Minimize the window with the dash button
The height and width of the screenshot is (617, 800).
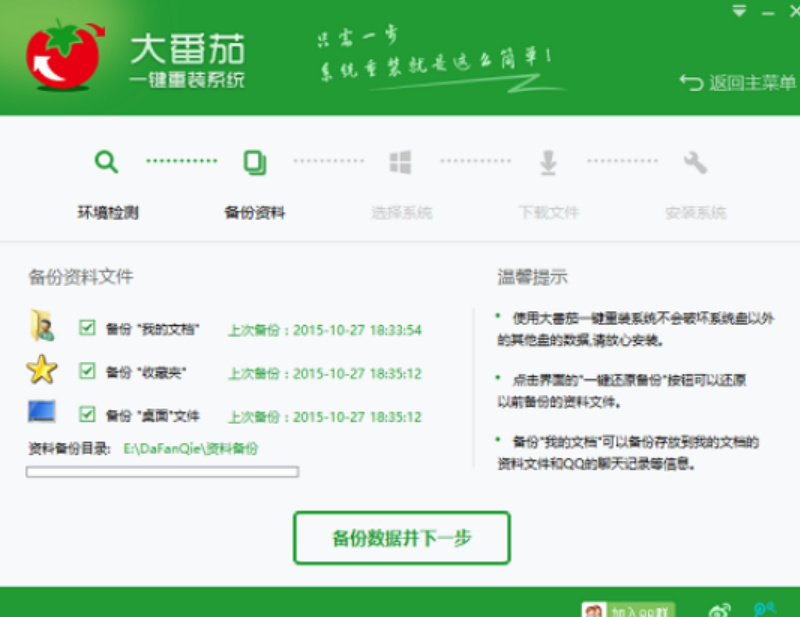(768, 13)
